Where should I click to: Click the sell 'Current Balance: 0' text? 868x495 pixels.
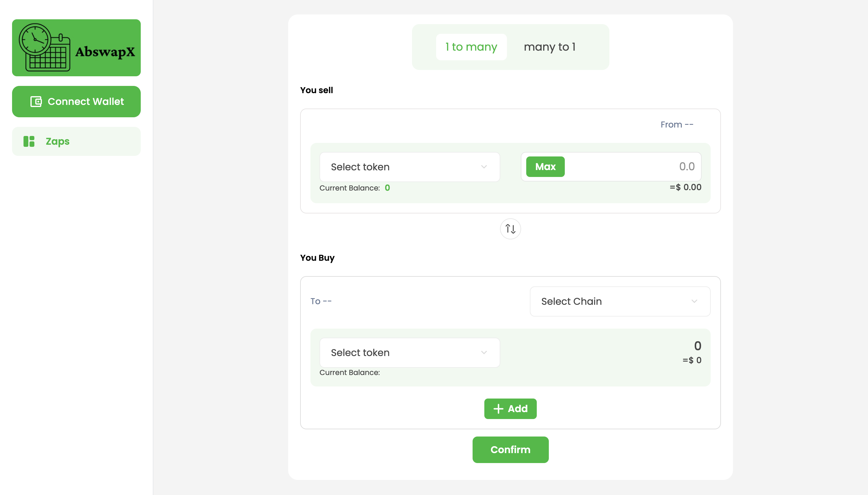pos(354,188)
